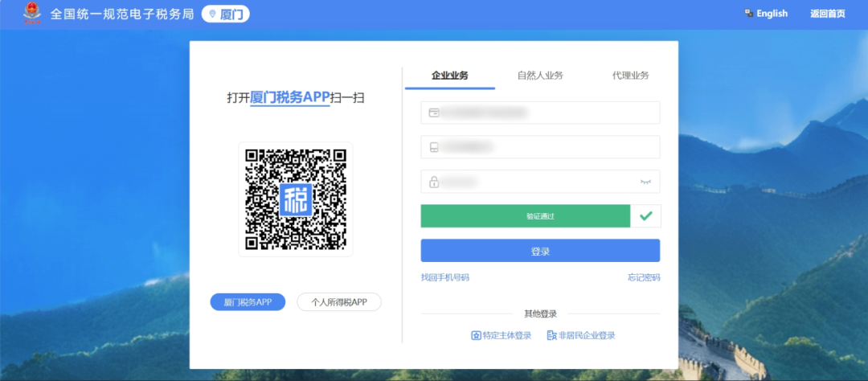
Task: Click the green 验证通过 slider bar
Action: click(x=526, y=216)
